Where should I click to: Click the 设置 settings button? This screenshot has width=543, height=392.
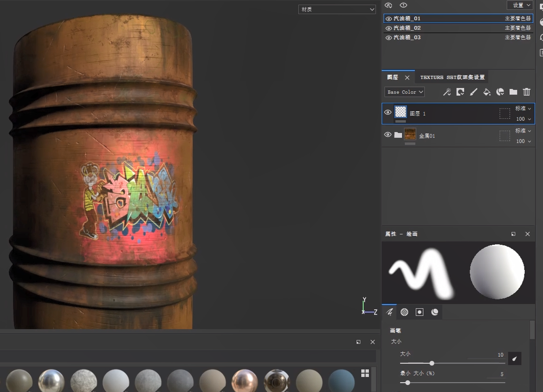point(521,5)
